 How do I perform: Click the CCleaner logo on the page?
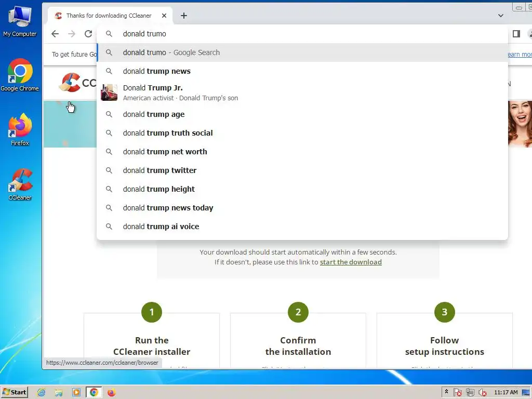click(77, 83)
